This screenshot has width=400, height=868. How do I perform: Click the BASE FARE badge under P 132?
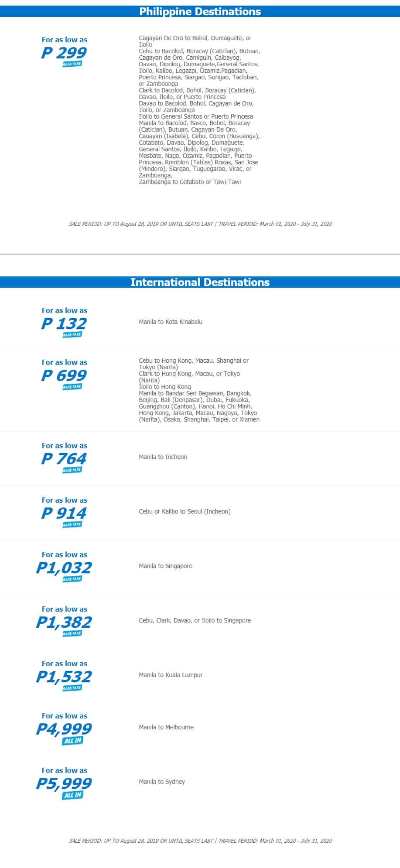point(72,335)
